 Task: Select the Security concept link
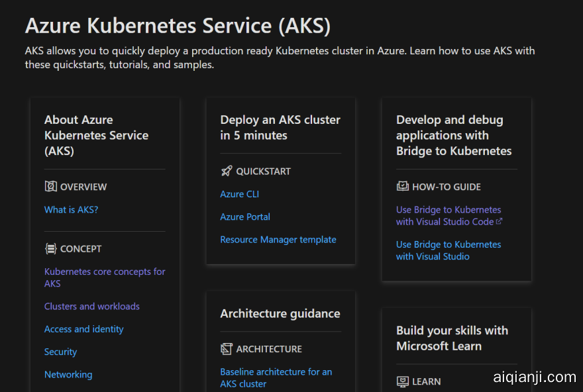60,352
